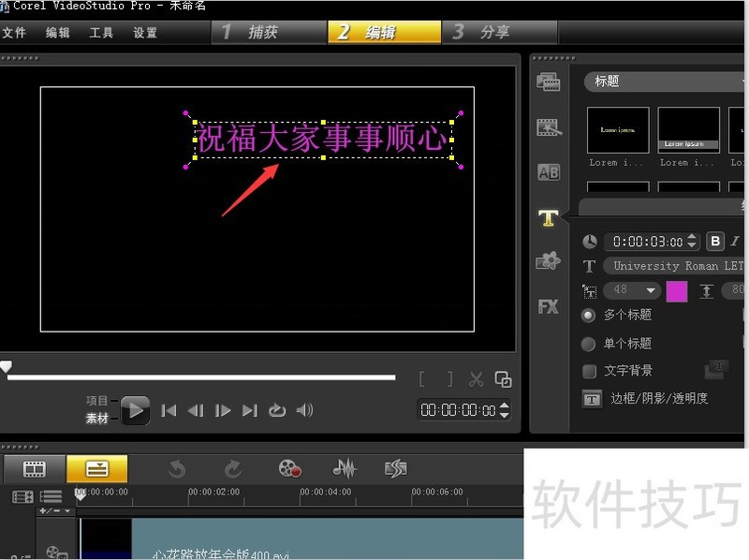Viewport: 749px width, 560px height.
Task: Switch to Clip play mode
Action: point(97,419)
